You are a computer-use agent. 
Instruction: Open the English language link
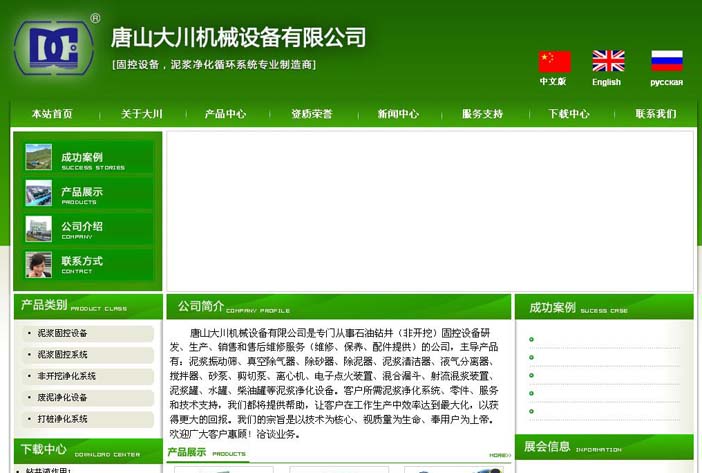pos(606,82)
